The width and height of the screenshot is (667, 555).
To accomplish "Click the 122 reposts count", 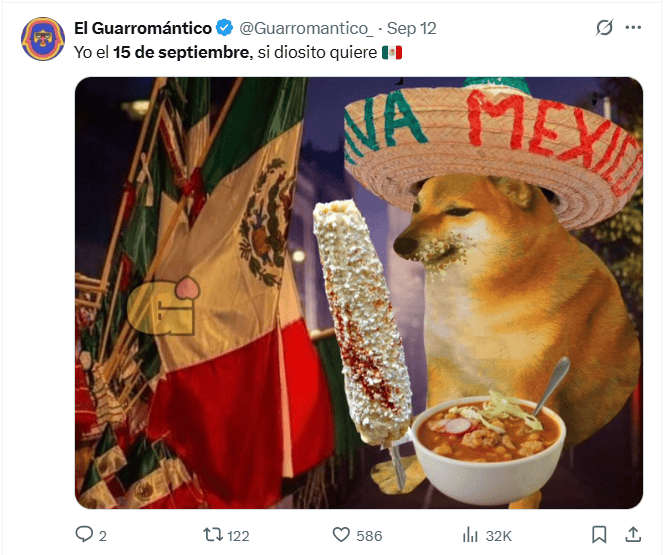I will [238, 536].
